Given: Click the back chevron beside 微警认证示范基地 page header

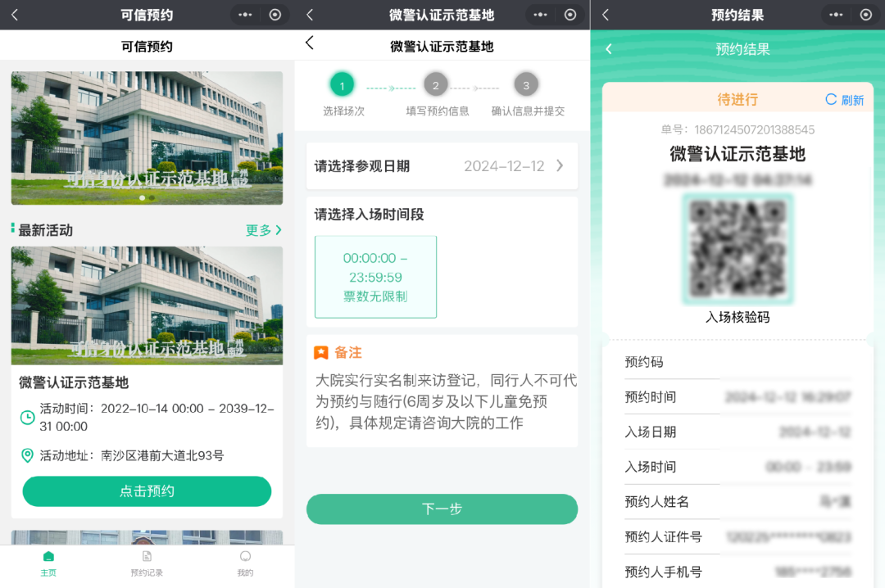Looking at the screenshot, I should pos(309,43).
